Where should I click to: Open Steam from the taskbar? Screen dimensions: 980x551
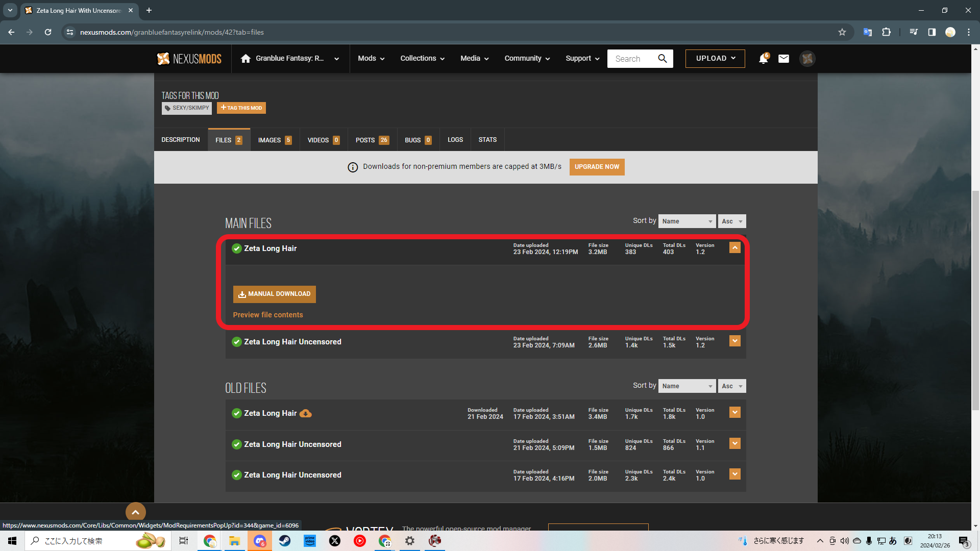(285, 541)
